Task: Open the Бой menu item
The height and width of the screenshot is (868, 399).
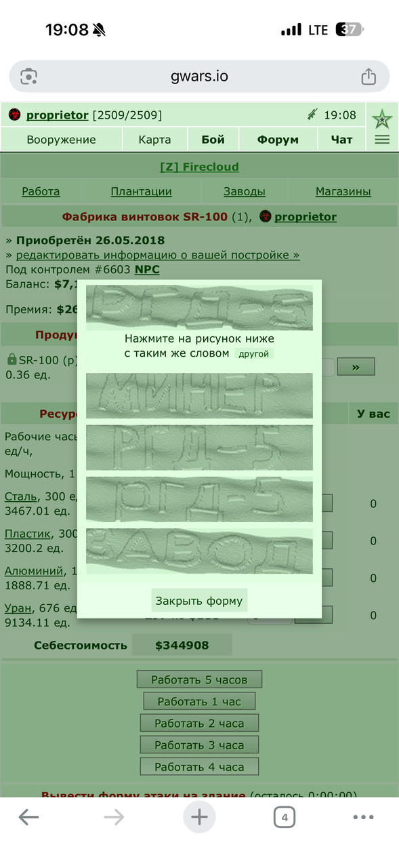Action: point(213,140)
